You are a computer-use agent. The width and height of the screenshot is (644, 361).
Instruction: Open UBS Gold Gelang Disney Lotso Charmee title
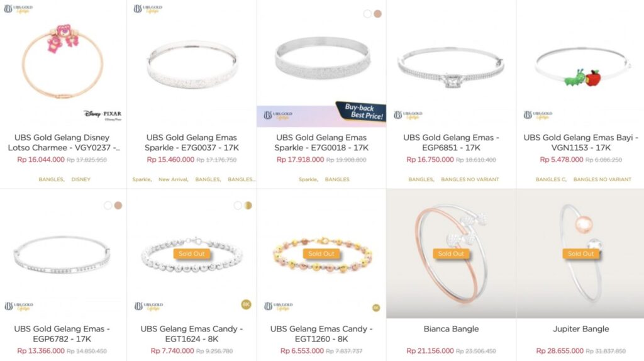pos(64,143)
